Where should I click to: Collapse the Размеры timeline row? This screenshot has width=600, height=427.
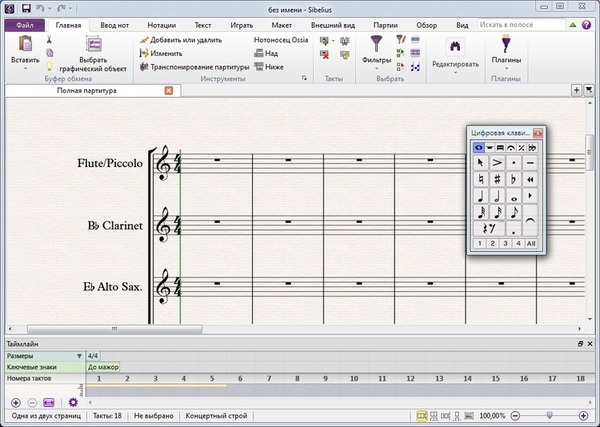coord(79,356)
